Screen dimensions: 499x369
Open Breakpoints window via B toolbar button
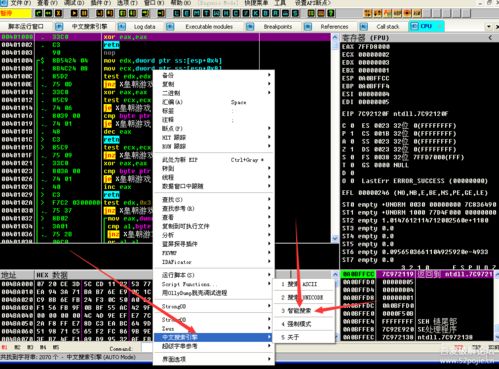265,13
